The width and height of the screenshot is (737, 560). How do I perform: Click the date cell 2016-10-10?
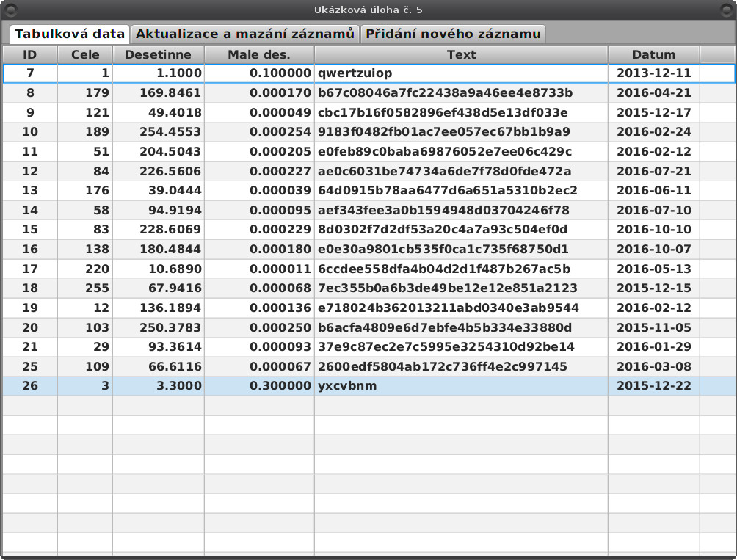click(x=654, y=230)
